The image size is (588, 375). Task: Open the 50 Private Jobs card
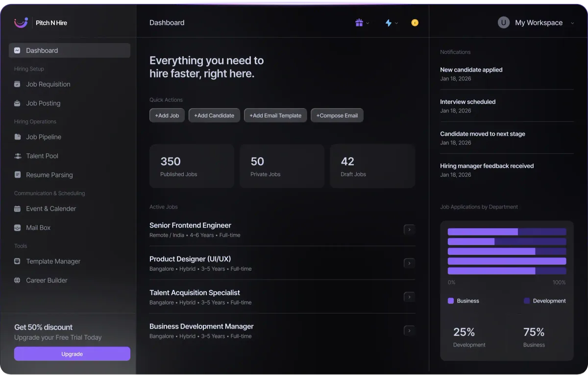[x=282, y=166]
